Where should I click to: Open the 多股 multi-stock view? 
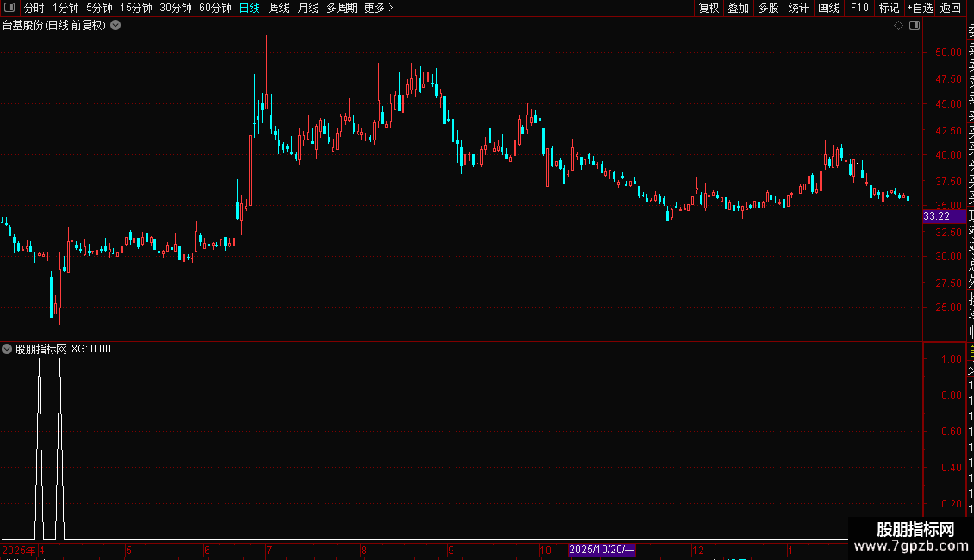coord(768,8)
